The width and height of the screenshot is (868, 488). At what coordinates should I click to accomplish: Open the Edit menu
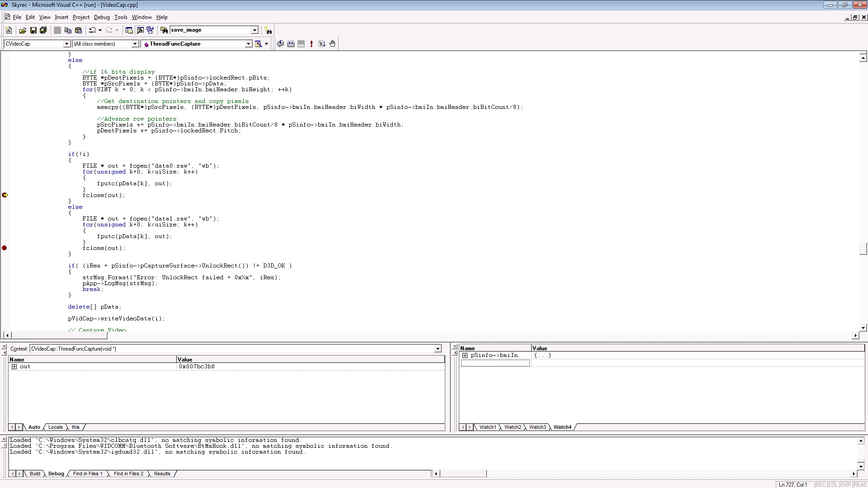click(30, 17)
